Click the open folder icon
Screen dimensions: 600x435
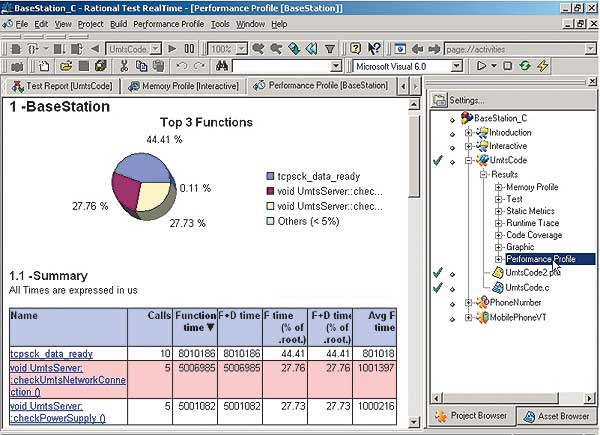click(66, 66)
